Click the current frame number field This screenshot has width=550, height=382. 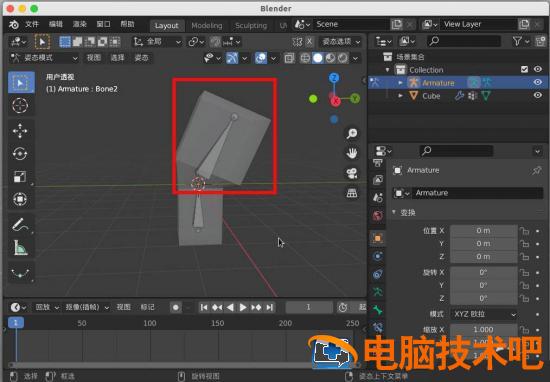309,308
